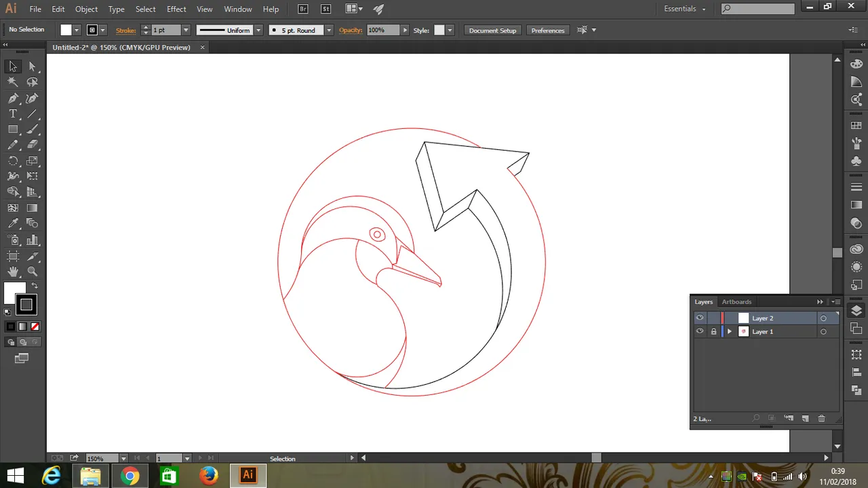Expand Layer 1 sublayers triangle
Viewport: 868px width, 488px height.
(x=730, y=331)
